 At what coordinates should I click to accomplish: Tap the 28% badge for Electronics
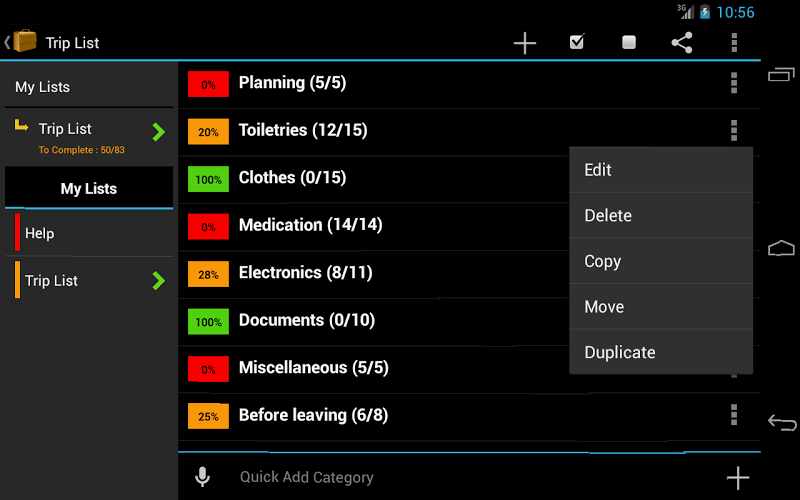[x=208, y=274]
